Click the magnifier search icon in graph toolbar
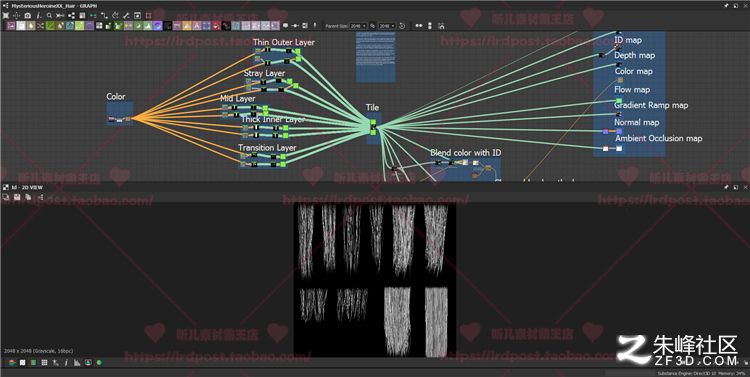This screenshot has height=377, width=750. (49, 16)
